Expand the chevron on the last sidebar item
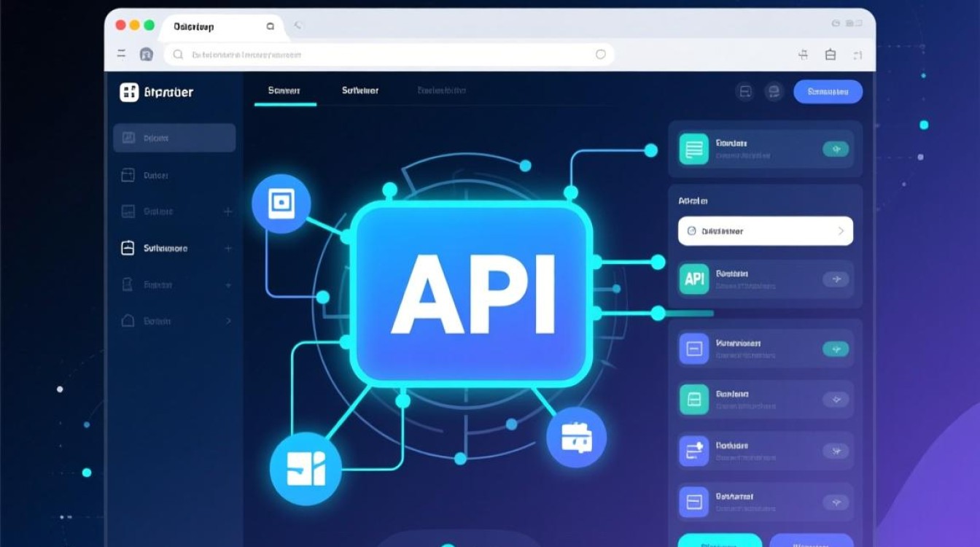 [228, 321]
